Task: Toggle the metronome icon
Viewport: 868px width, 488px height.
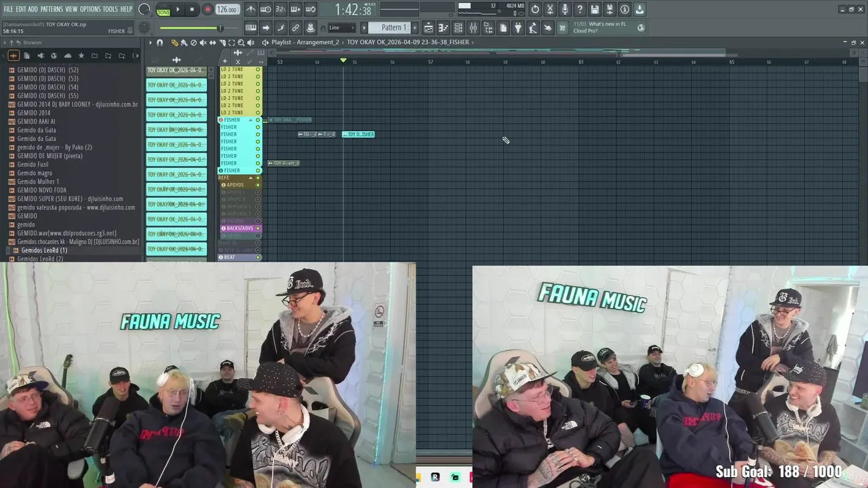Action: coord(252,9)
